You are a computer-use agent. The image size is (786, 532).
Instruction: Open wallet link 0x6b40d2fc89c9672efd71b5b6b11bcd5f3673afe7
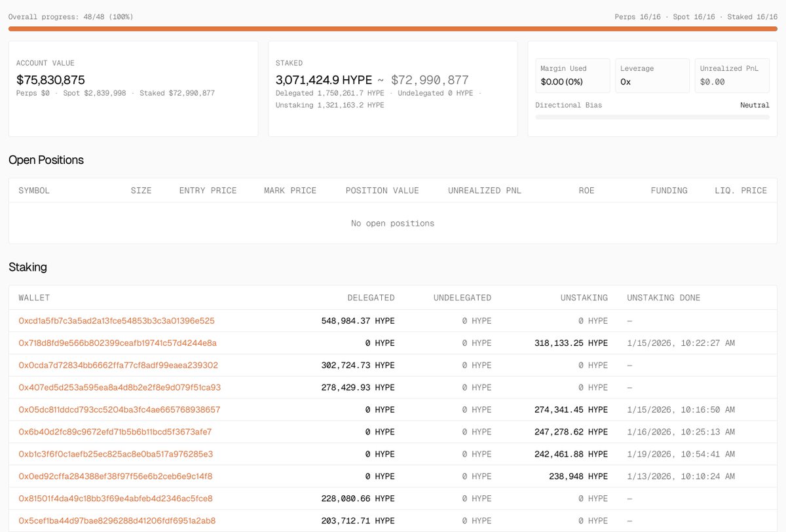click(x=115, y=432)
